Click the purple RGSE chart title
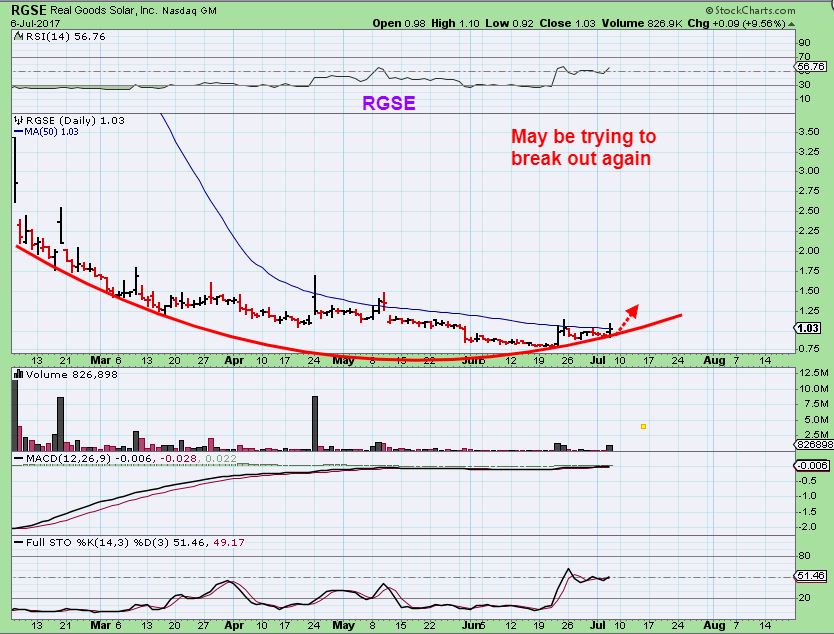 389,103
